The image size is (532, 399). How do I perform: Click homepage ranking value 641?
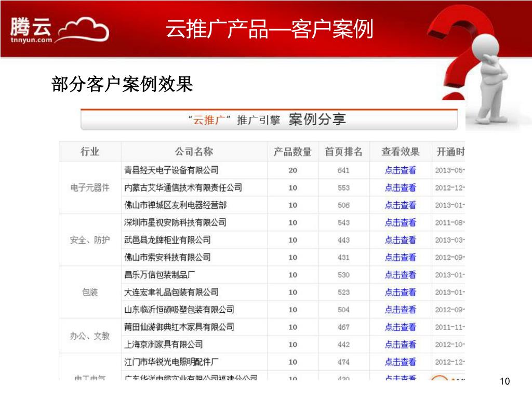coord(343,170)
